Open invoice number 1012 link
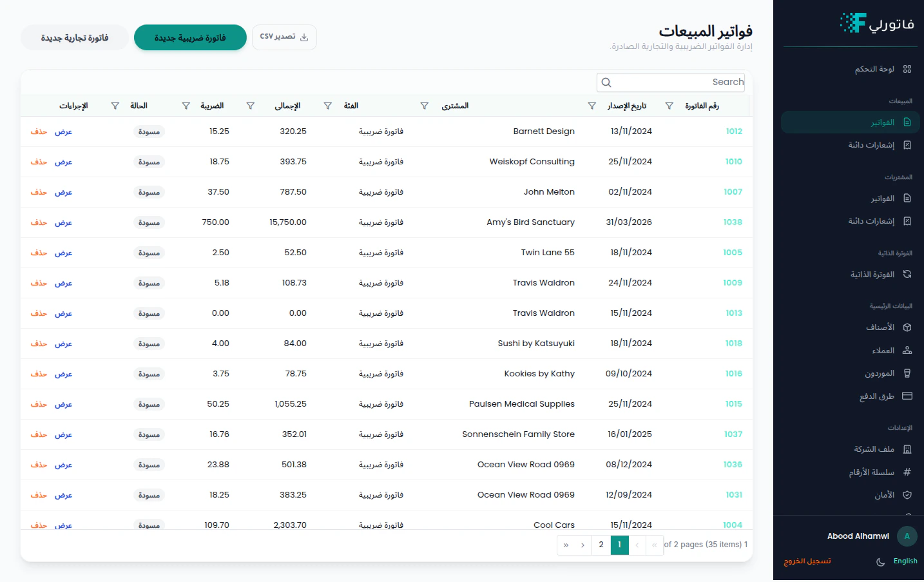Screen dimensions: 924x582 (734, 131)
